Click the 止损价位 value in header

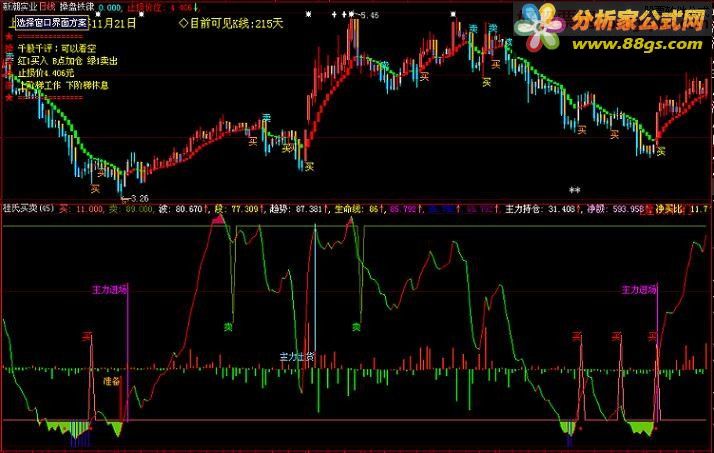[x=159, y=8]
